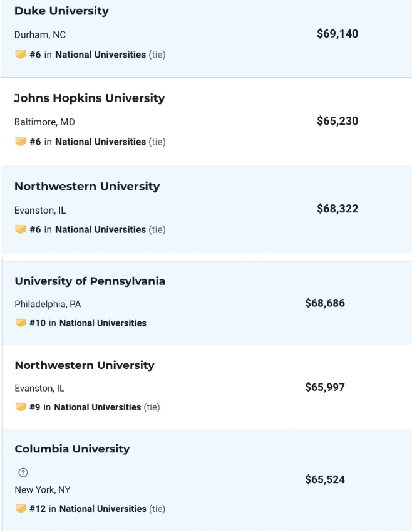Open the Johns Hopkins University heading link
This screenshot has width=412, height=532.
click(90, 98)
